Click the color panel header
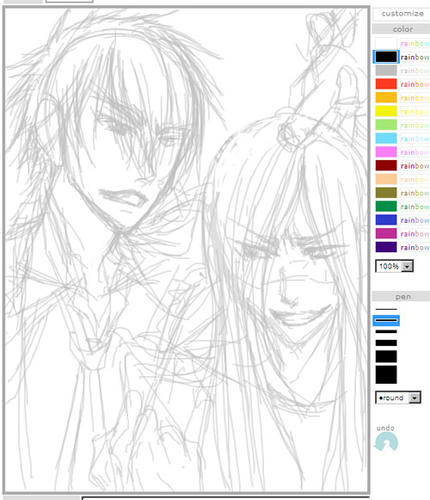This screenshot has width=430, height=500. click(402, 29)
